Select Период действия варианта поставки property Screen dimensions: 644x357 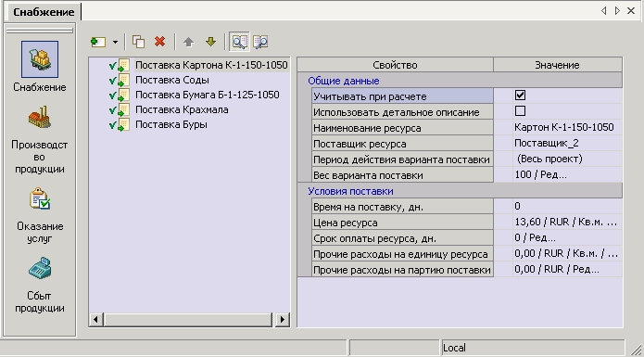click(x=402, y=159)
